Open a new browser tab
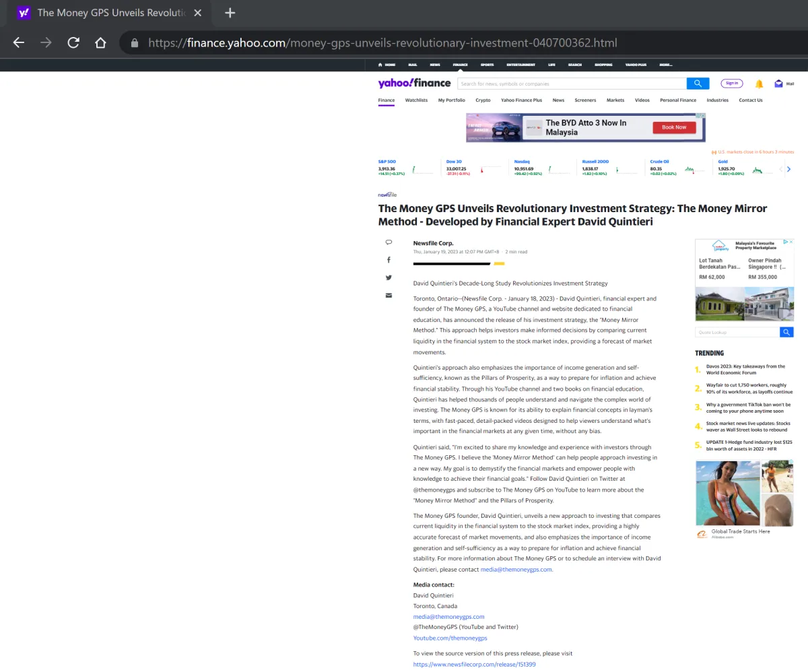Viewport: 808px width, 672px height. (230, 13)
